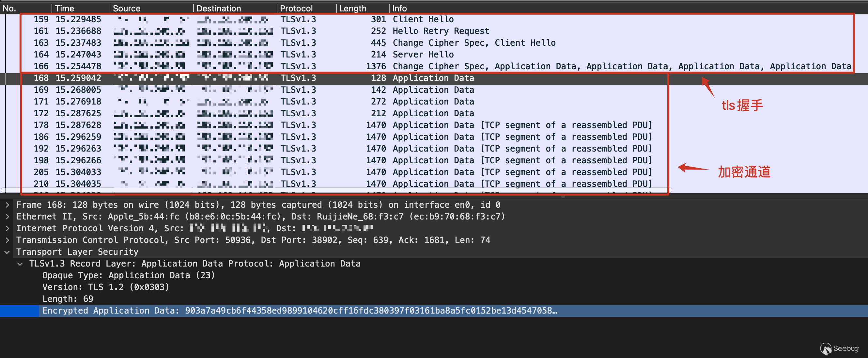The image size is (868, 358).
Task: Click the Protocol column header
Action: (296, 8)
